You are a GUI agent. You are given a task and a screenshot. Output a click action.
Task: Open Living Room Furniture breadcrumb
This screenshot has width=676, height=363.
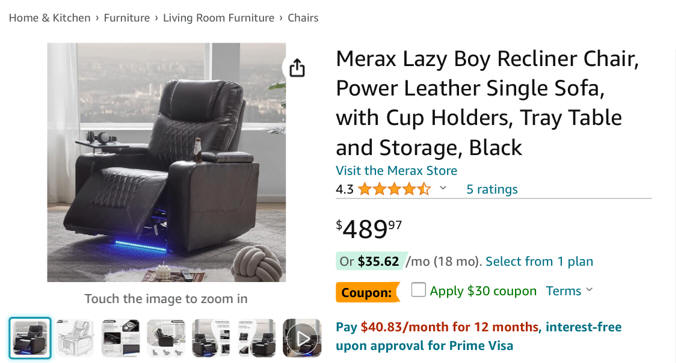(219, 18)
